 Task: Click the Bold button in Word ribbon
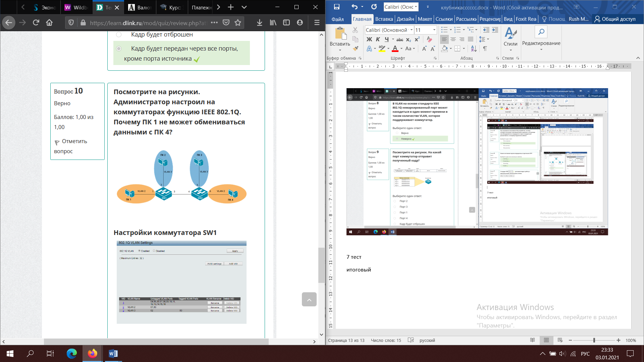[369, 40]
